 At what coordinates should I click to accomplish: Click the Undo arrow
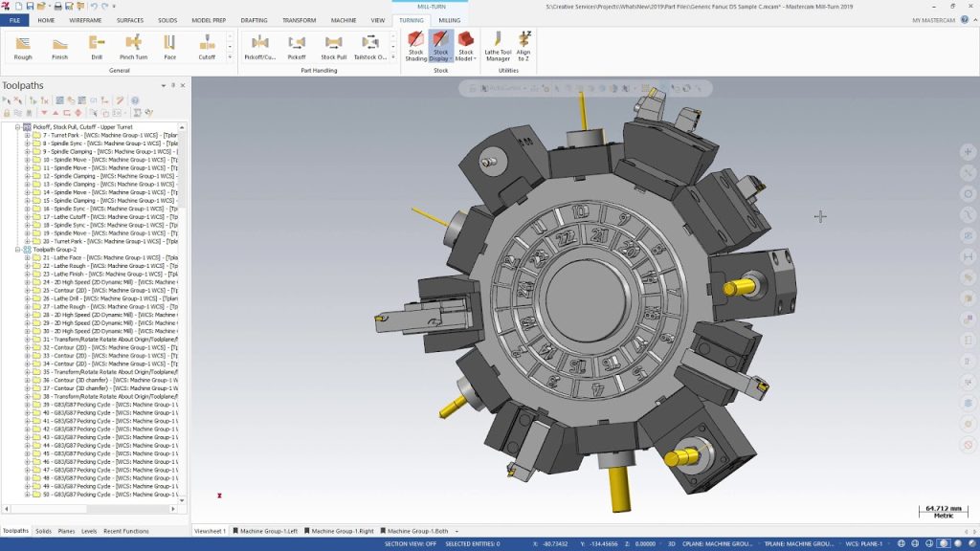click(93, 7)
